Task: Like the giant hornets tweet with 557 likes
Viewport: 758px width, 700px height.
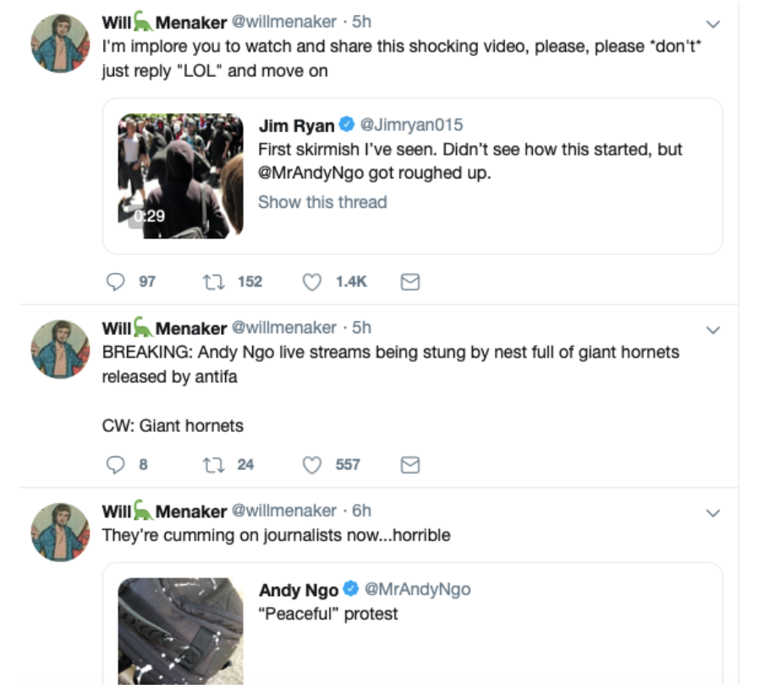Action: [x=312, y=465]
